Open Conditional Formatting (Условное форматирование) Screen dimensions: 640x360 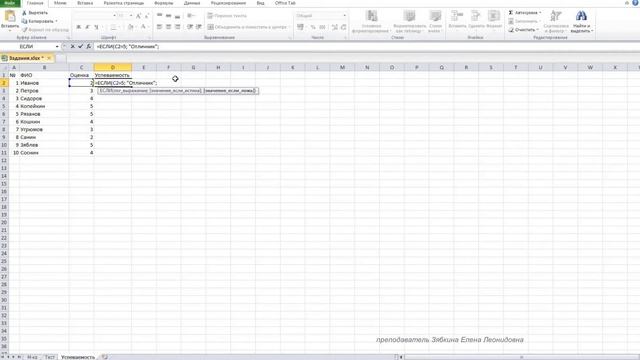[x=371, y=22]
